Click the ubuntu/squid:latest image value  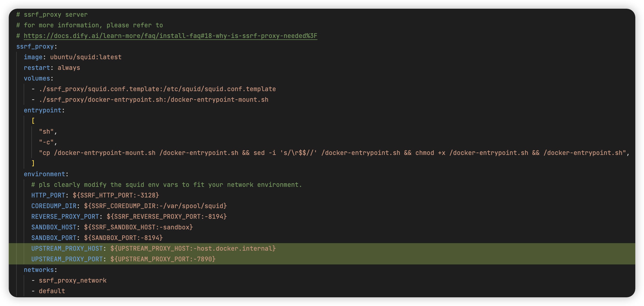pos(86,57)
